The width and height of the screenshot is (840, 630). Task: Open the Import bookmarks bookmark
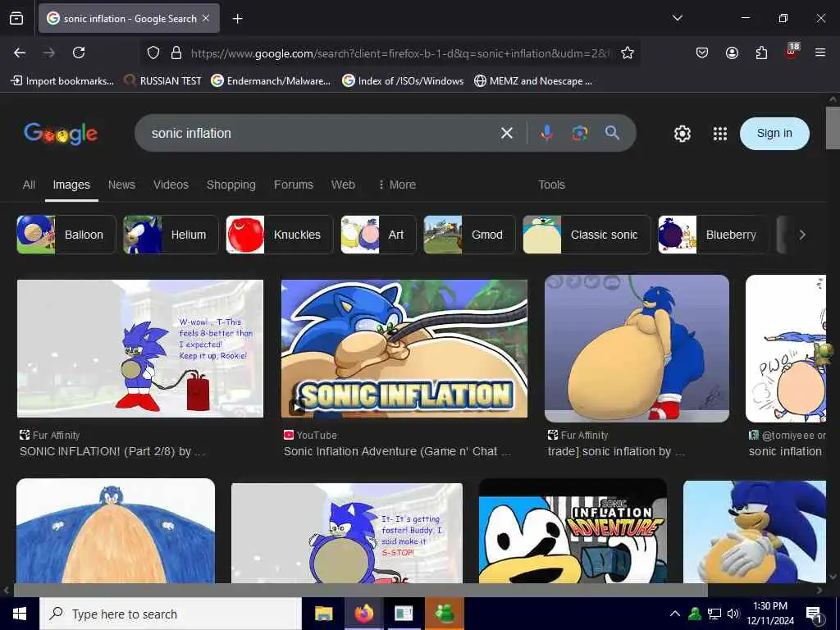click(x=62, y=81)
